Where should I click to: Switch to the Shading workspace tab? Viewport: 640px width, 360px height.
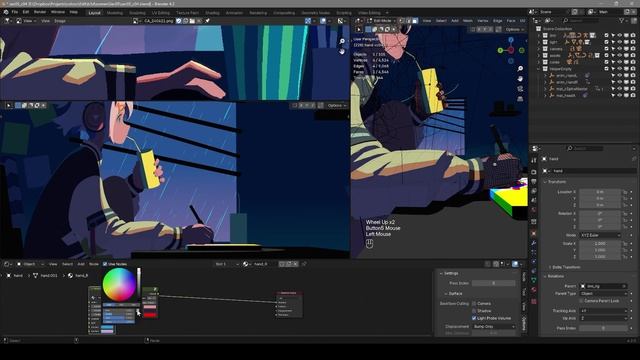tap(212, 13)
